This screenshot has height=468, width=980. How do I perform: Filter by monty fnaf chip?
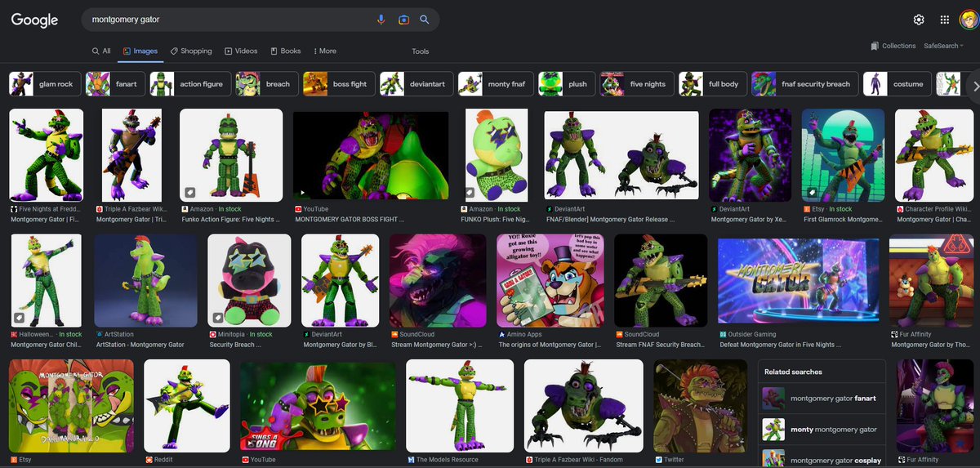tap(497, 84)
